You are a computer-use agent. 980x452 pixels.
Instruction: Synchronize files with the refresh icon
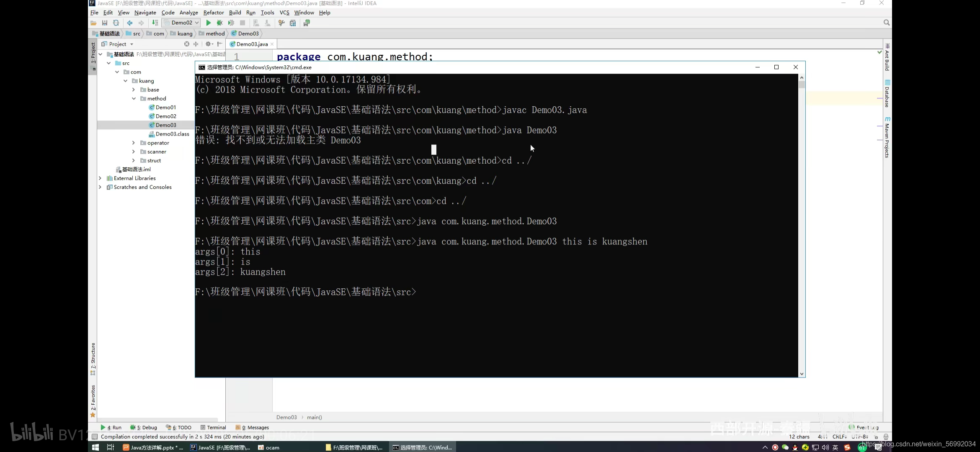tap(116, 23)
